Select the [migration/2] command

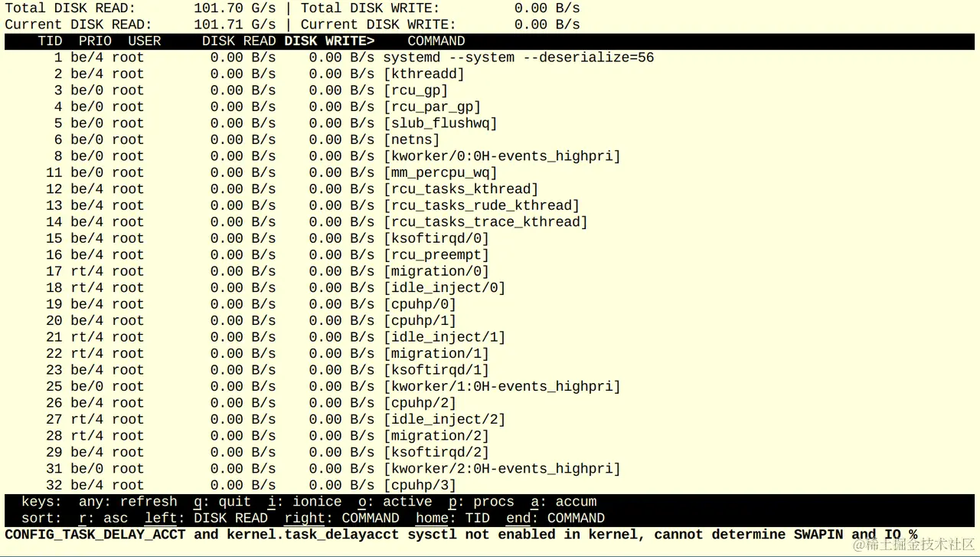point(436,436)
